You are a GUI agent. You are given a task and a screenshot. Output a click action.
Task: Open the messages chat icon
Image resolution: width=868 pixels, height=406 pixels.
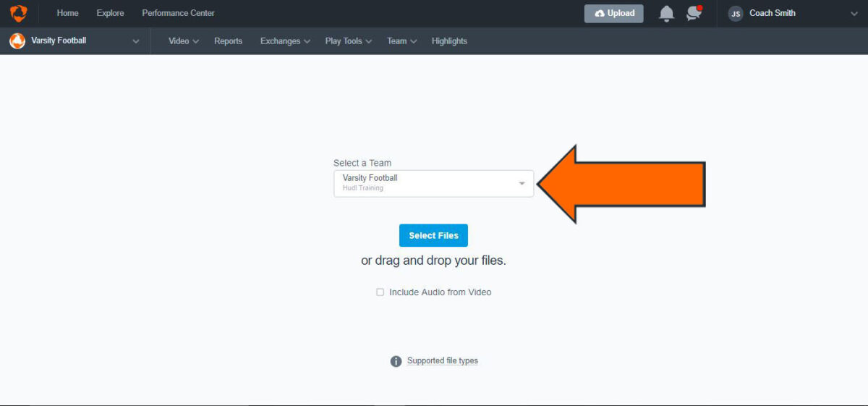(x=694, y=13)
